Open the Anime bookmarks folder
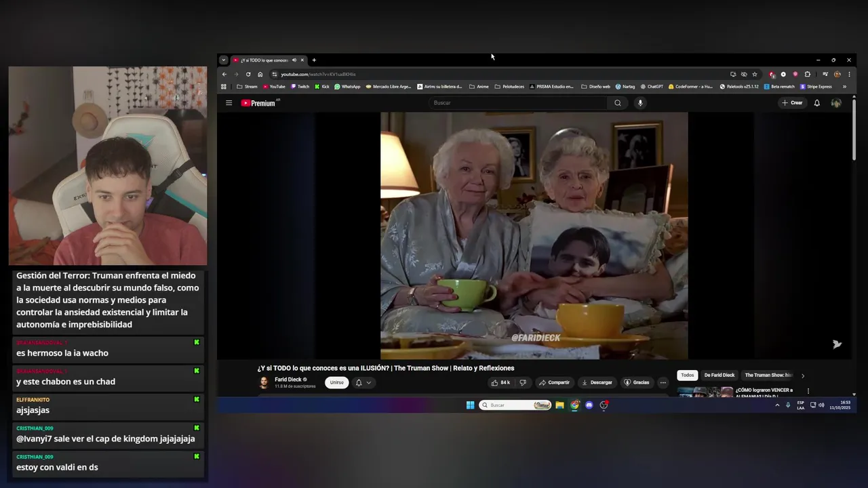 [x=479, y=87]
